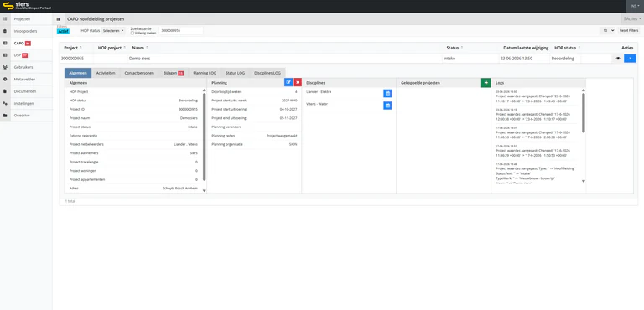Expand the Acties dropdown in the header
The image size is (644, 310).
(632, 19)
